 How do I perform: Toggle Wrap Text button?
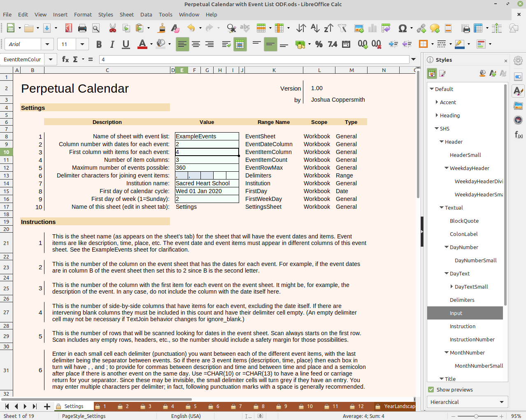(x=226, y=44)
